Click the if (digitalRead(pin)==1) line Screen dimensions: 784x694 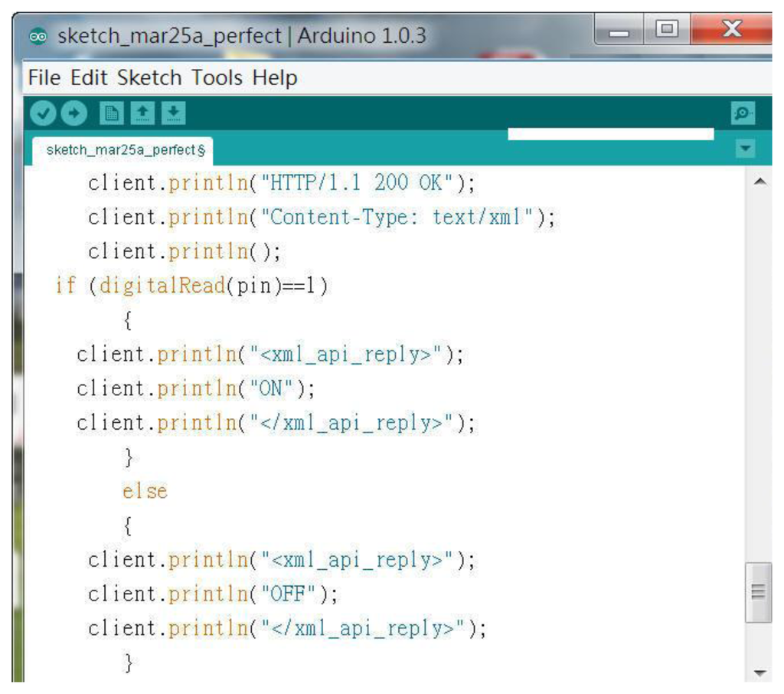pos(192,286)
